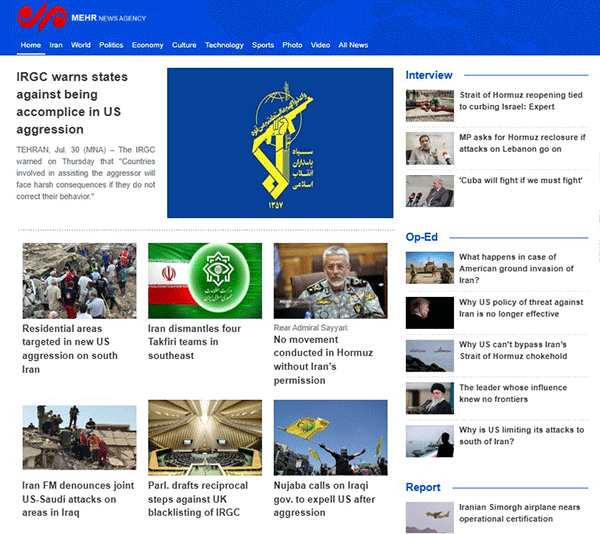Select Politics in the navigation bar
This screenshot has width=600, height=534.
(111, 45)
